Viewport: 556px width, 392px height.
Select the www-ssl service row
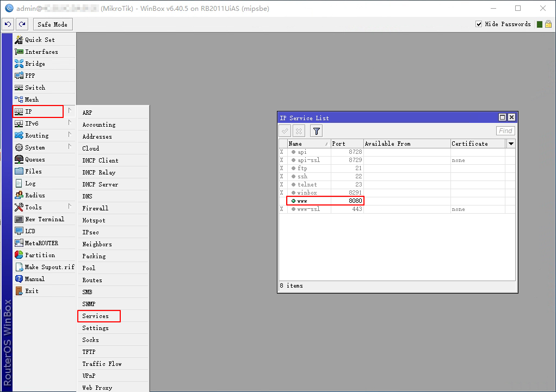(397, 209)
